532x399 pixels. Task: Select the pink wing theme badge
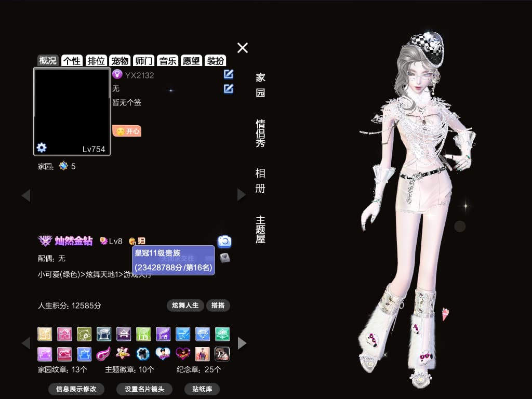(x=103, y=354)
